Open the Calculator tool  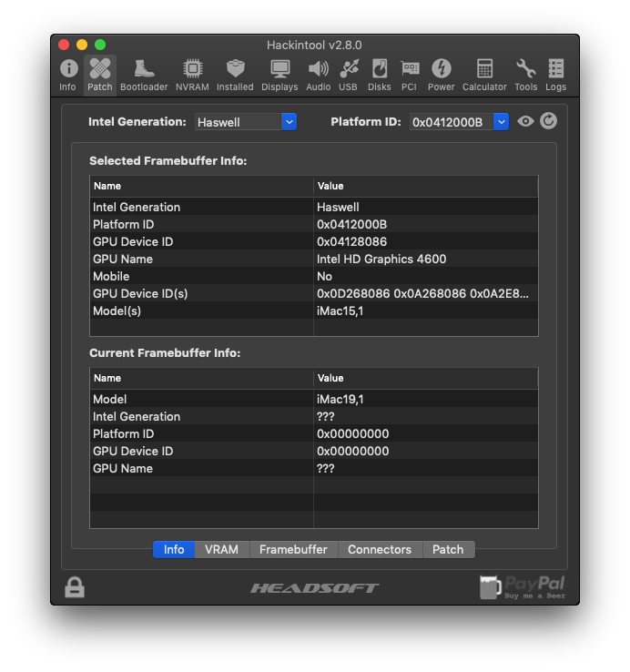tap(484, 75)
